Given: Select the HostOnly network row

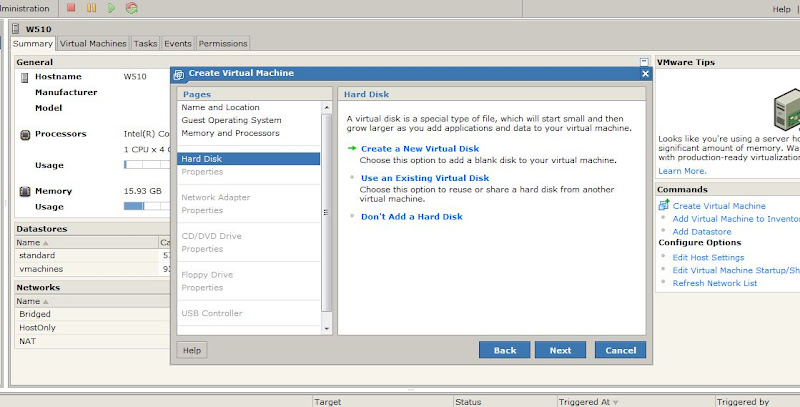Looking at the screenshot, I should (92, 328).
